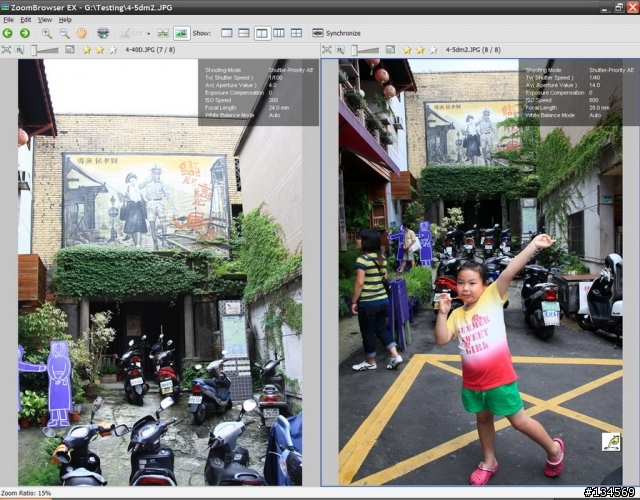
Task: Select the Zoom In magnifier tool
Action: [x=47, y=33]
